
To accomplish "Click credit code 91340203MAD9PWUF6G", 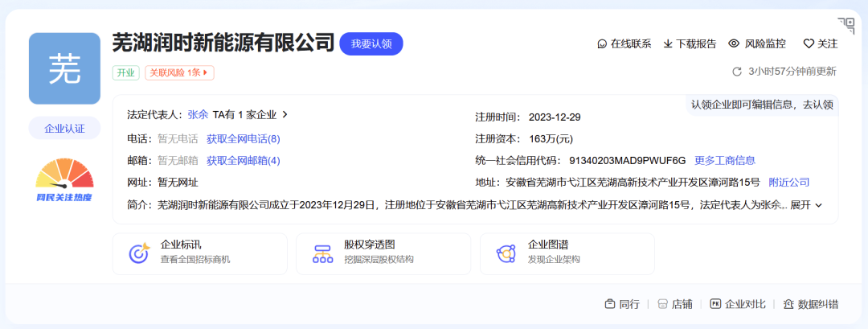I will (x=627, y=161).
